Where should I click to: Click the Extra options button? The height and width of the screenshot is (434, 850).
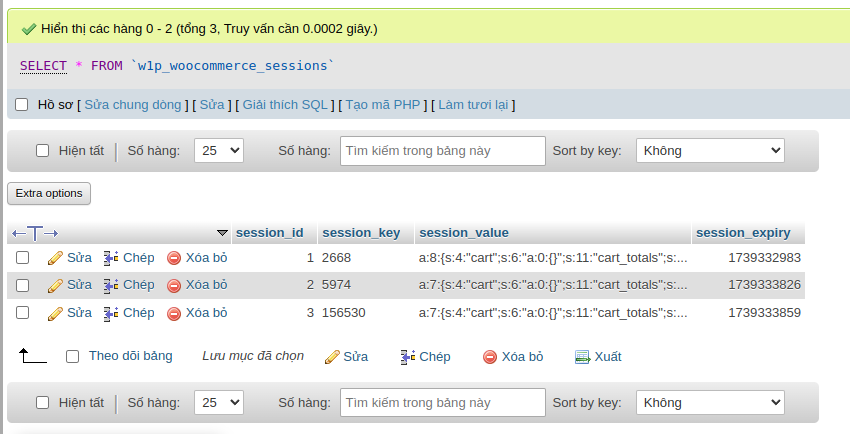[x=49, y=193]
